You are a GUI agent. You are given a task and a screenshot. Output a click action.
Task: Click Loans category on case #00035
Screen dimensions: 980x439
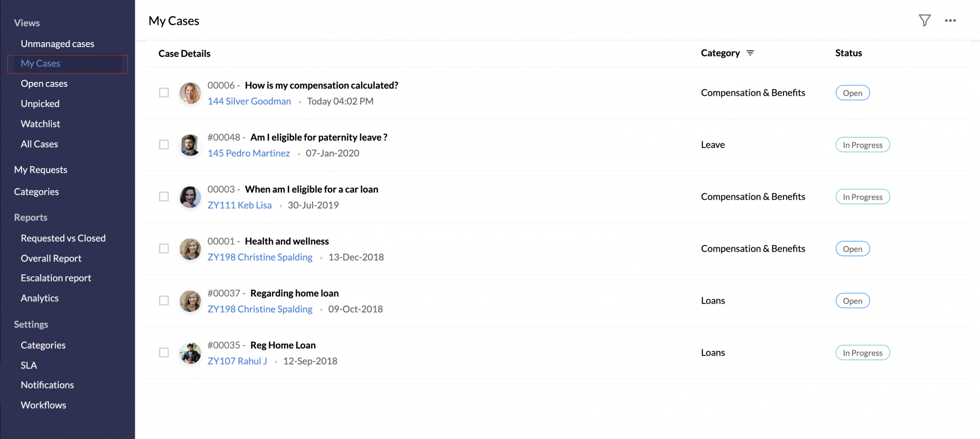(x=712, y=353)
